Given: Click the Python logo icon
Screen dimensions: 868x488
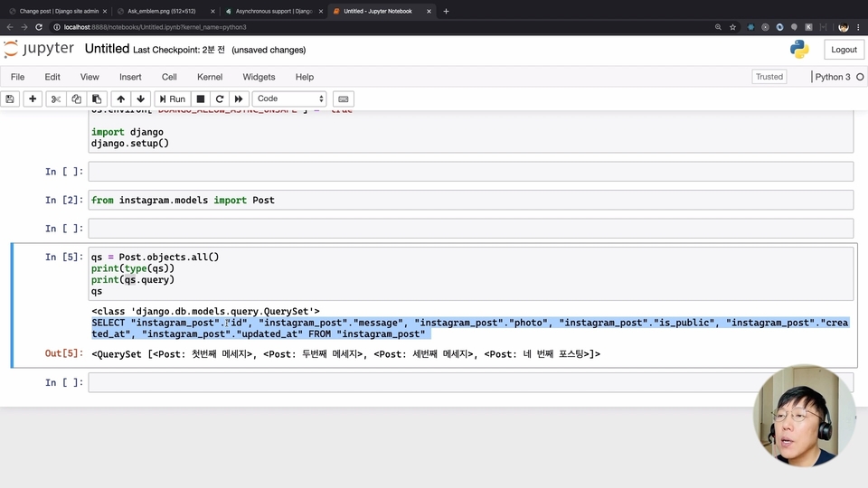Looking at the screenshot, I should pyautogui.click(x=798, y=49).
